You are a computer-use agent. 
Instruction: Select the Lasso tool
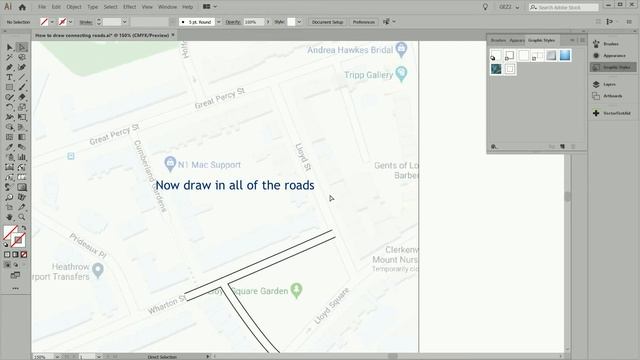coord(22,58)
